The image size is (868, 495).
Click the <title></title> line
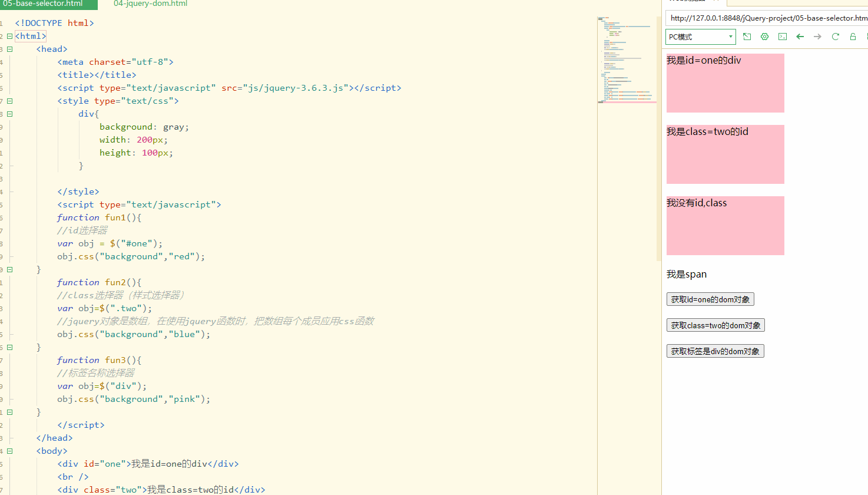click(x=97, y=75)
